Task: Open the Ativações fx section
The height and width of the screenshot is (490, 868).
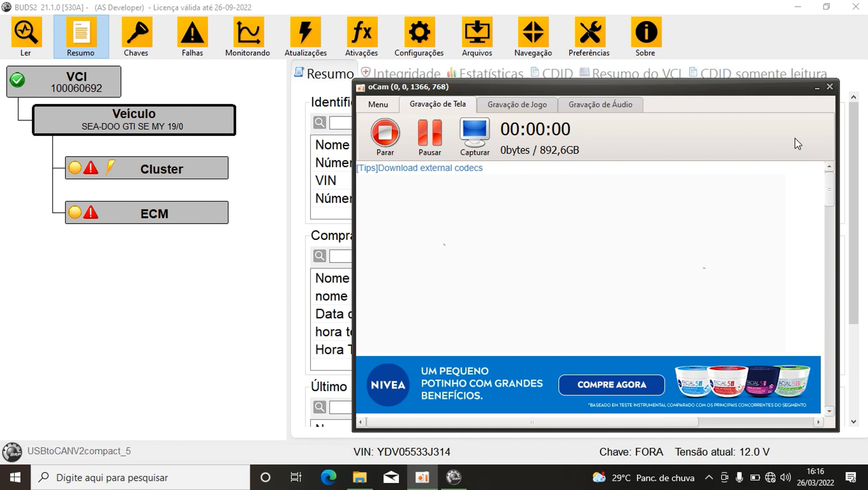Action: point(362,37)
